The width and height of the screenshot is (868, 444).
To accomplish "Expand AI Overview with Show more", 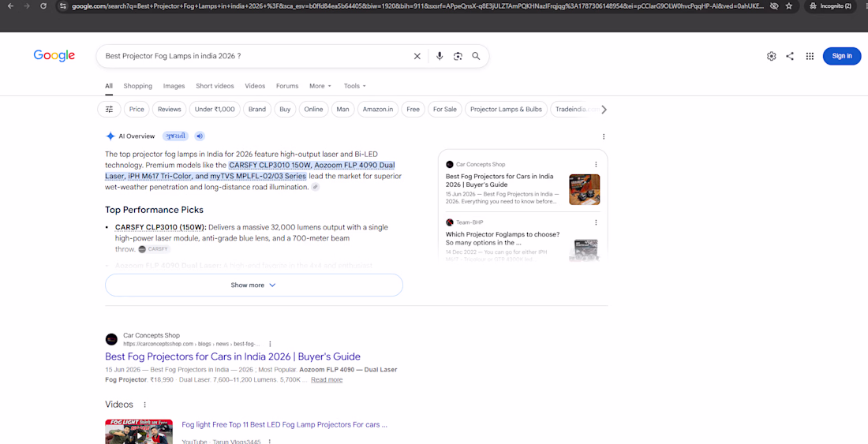I will [253, 285].
